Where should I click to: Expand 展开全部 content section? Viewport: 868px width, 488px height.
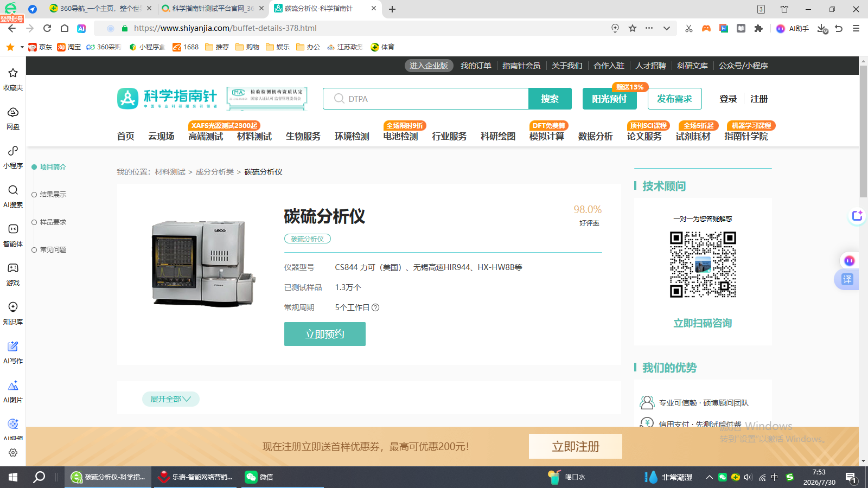(171, 399)
